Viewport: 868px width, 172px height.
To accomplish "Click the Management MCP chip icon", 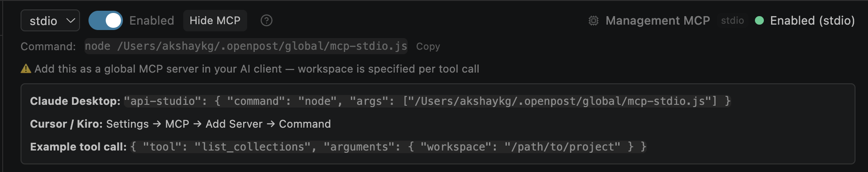I will 594,21.
